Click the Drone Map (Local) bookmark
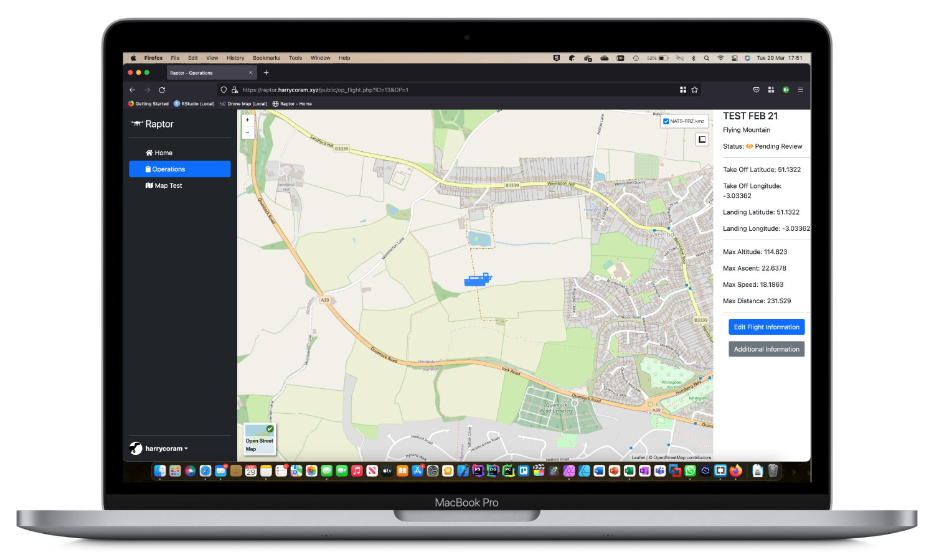Image resolution: width=934 pixels, height=560 pixels. pyautogui.click(x=247, y=104)
